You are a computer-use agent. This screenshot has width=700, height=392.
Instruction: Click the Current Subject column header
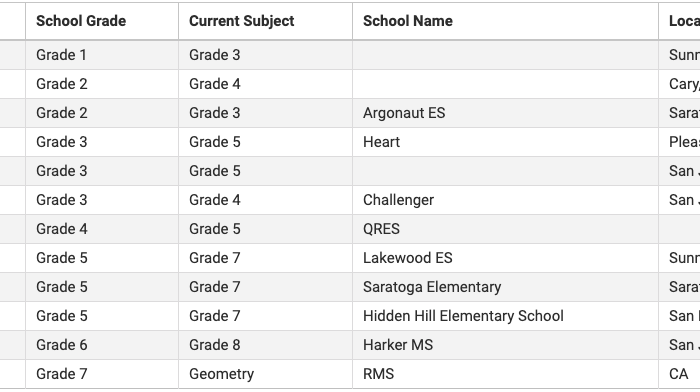click(x=265, y=21)
